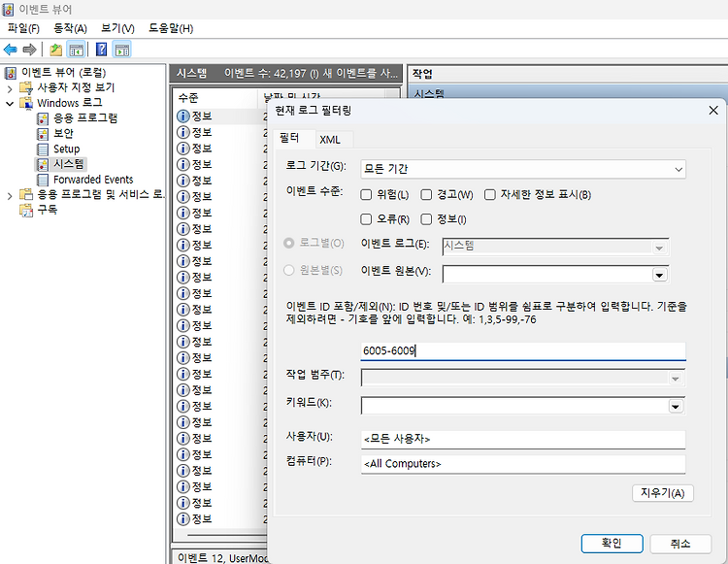Image resolution: width=728 pixels, height=564 pixels.
Task: Toggle the show/hide action pane icon
Action: point(121,50)
